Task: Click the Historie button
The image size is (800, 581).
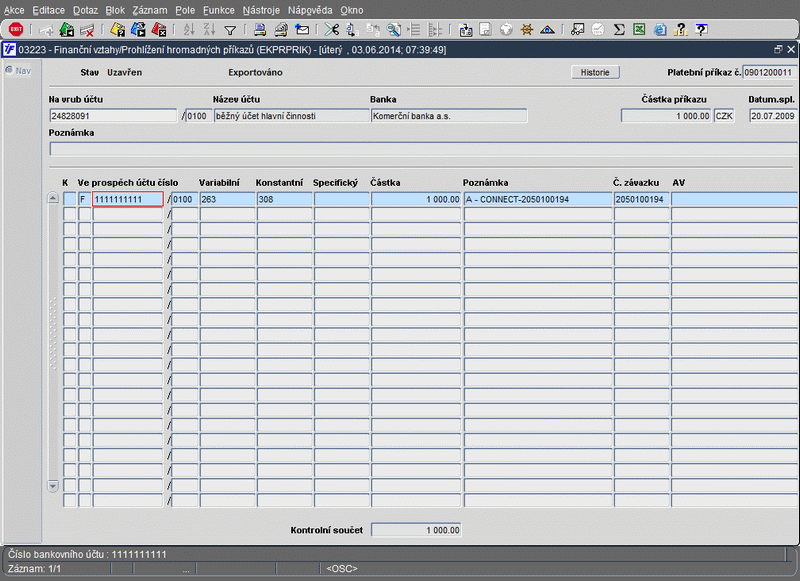Action: pyautogui.click(x=595, y=72)
